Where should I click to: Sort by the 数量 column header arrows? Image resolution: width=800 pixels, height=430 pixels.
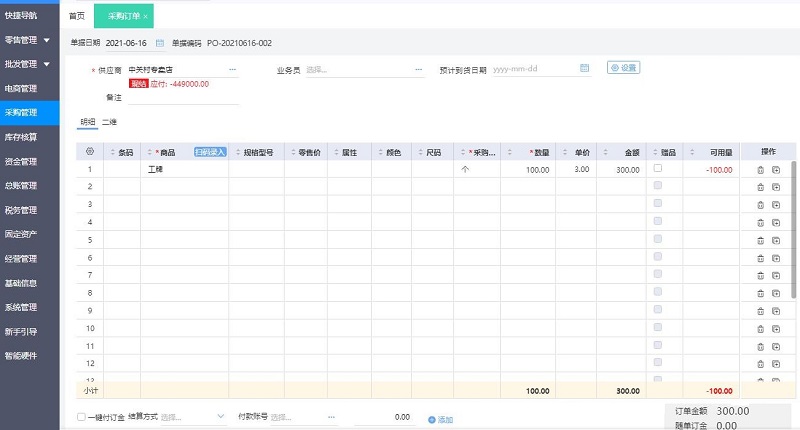coord(510,152)
